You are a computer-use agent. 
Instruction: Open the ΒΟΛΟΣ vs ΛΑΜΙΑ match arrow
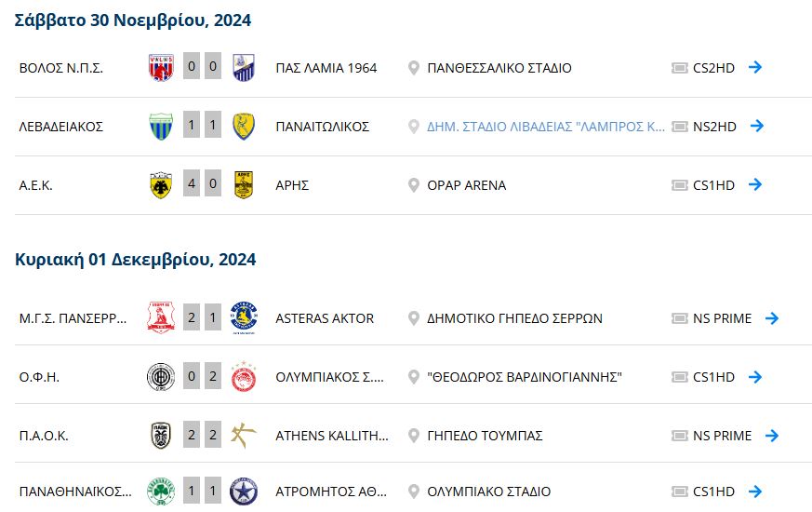[755, 67]
